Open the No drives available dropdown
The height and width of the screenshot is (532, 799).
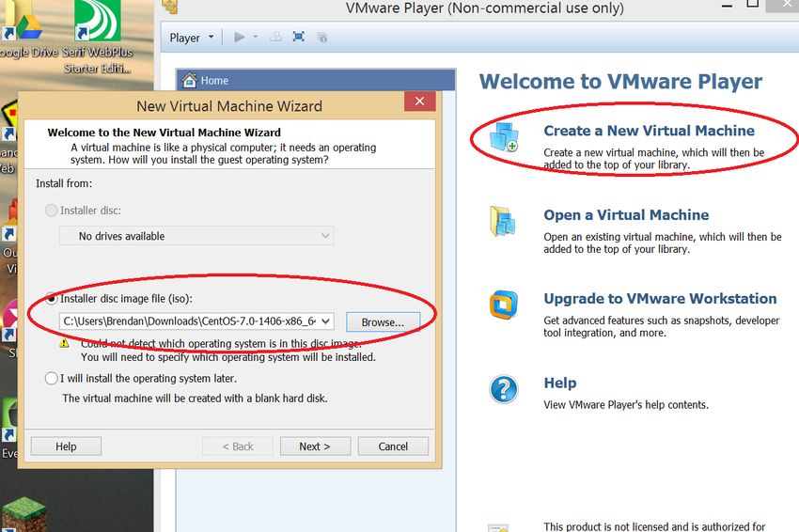pos(196,236)
